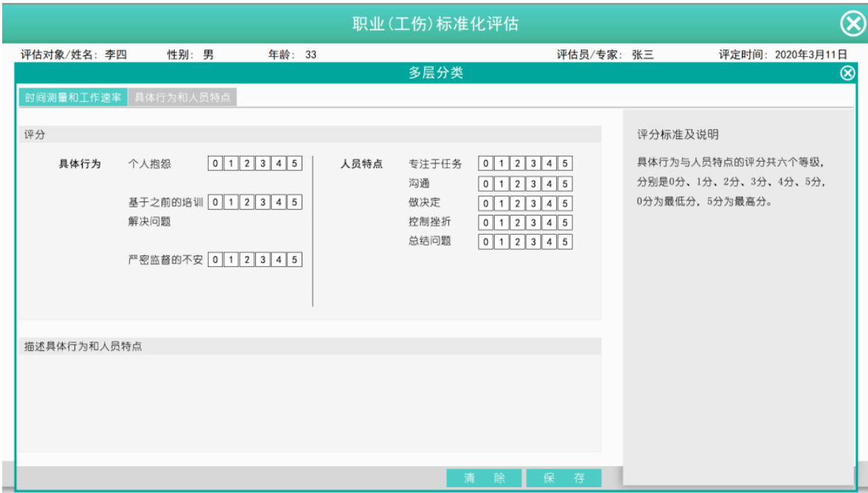Select score 1 for 基于之前的培训解决问题
868x493 pixels.
[x=231, y=202]
